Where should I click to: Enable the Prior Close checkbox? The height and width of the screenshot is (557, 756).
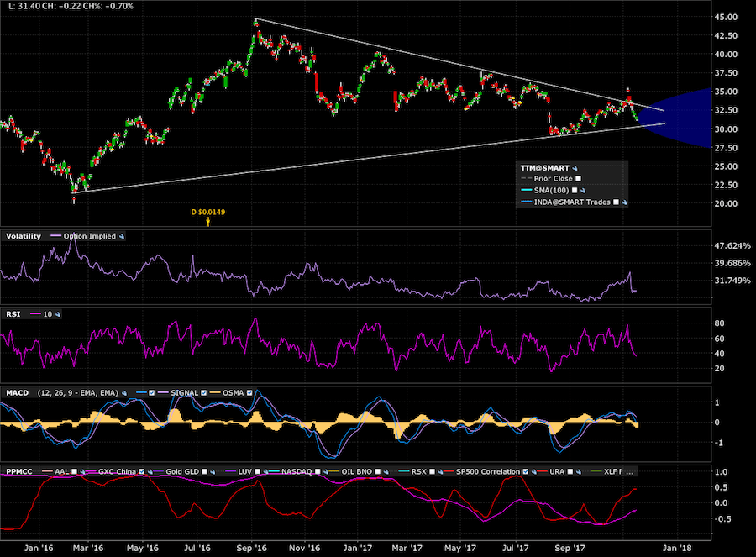coord(578,178)
